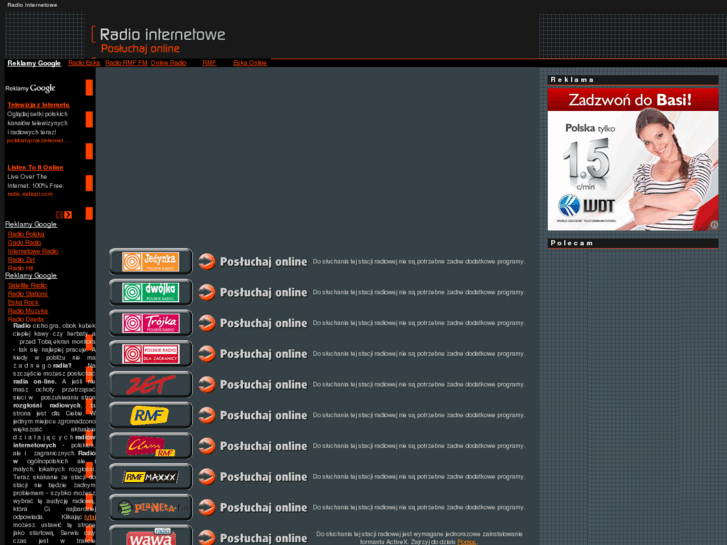This screenshot has width=727, height=545.
Task: Open the Satellite Radio sidebar link
Action: [27, 286]
